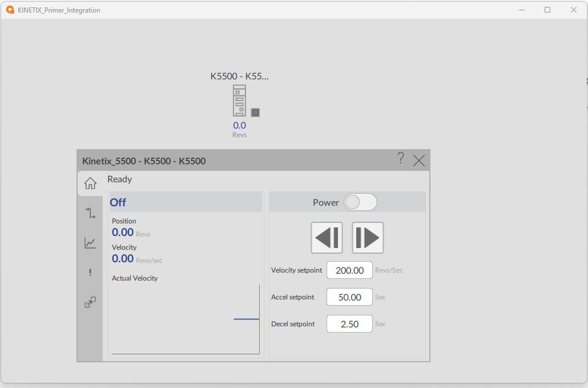The image size is (588, 388).
Task: Click the KINETIX_Primer_Integration app icon
Action: [10, 10]
